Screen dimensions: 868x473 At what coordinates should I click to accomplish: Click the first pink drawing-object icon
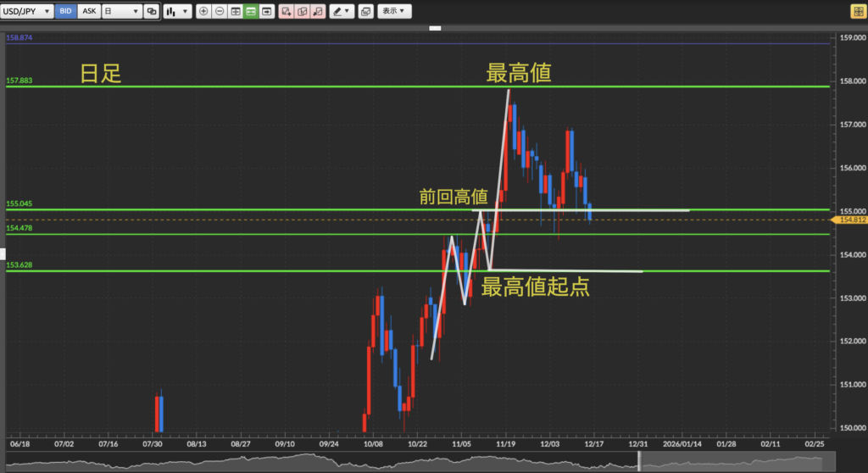[286, 12]
